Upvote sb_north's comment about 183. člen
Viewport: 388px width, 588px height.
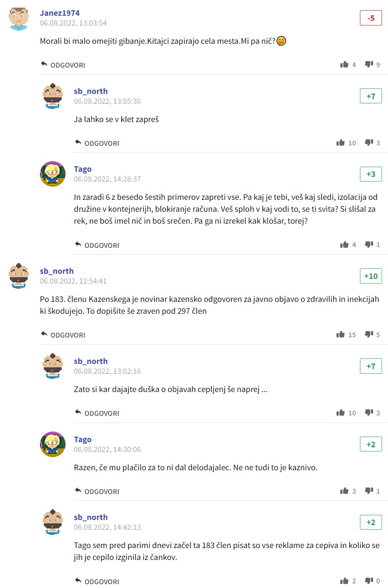coord(340,335)
